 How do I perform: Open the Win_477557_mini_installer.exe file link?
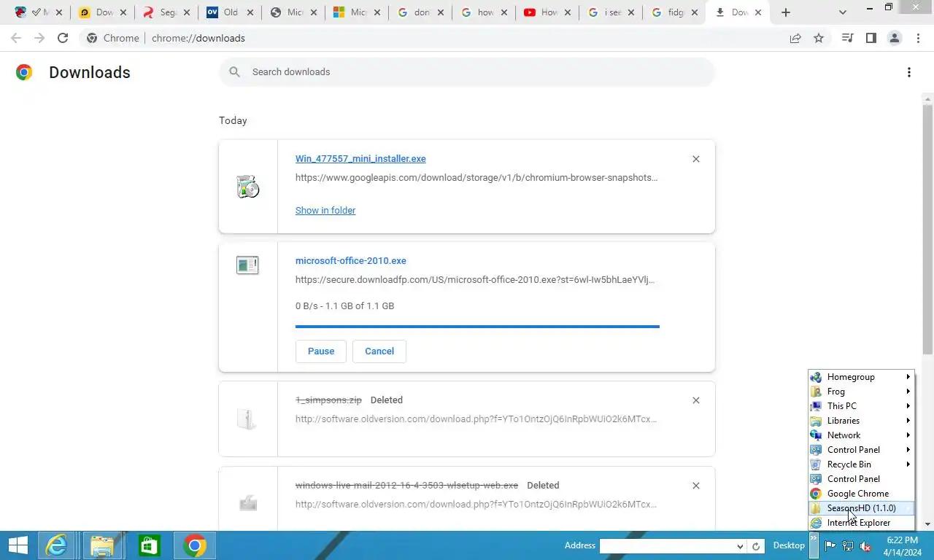[x=360, y=159]
